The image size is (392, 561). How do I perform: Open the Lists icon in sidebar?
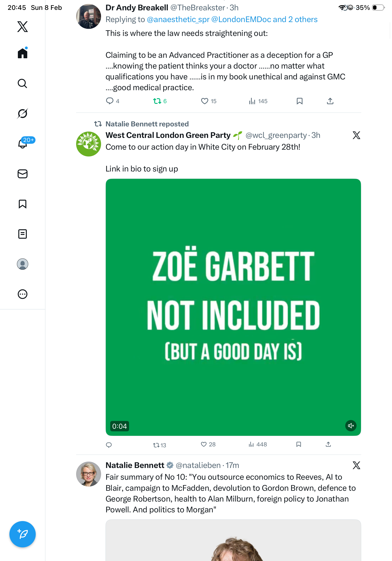point(23,234)
